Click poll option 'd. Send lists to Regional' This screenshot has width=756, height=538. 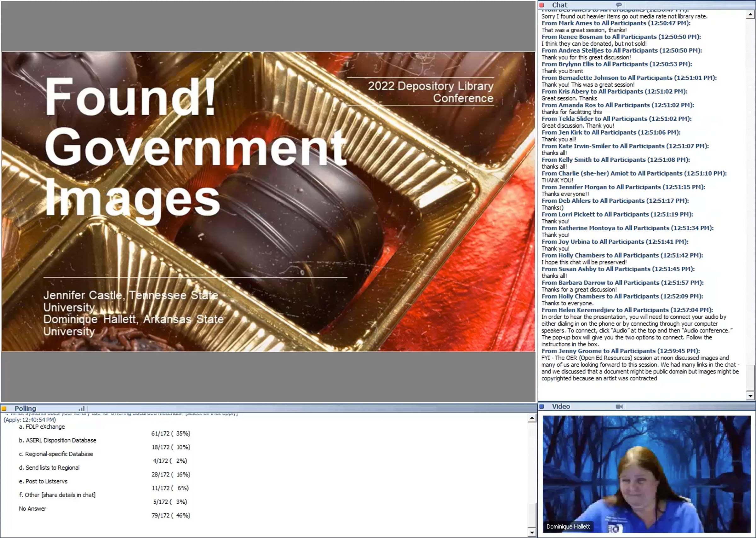tap(49, 467)
